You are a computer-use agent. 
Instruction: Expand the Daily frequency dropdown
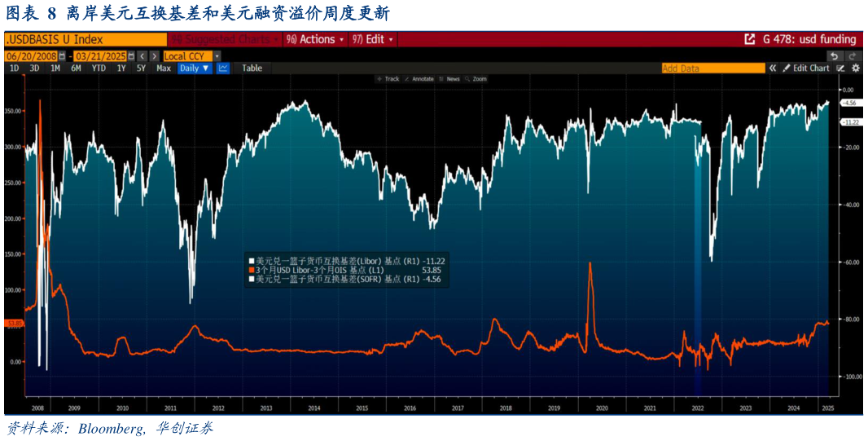(194, 68)
